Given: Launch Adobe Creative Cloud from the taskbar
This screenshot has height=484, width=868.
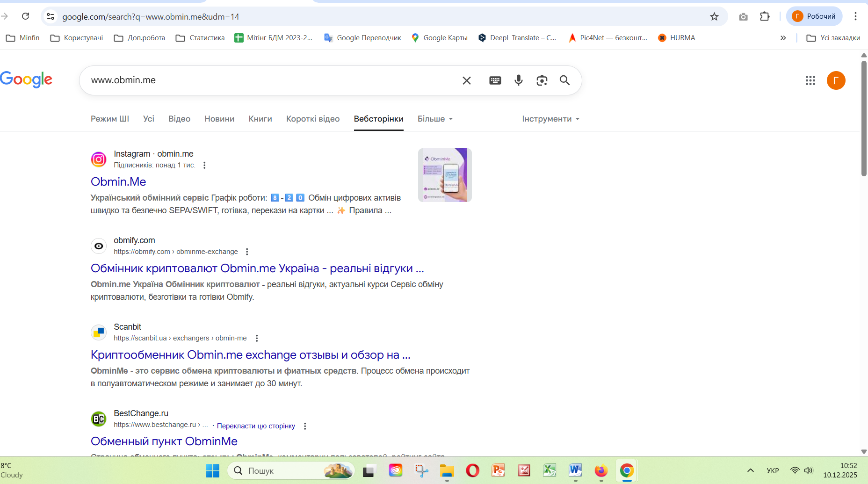Looking at the screenshot, I should [396, 470].
